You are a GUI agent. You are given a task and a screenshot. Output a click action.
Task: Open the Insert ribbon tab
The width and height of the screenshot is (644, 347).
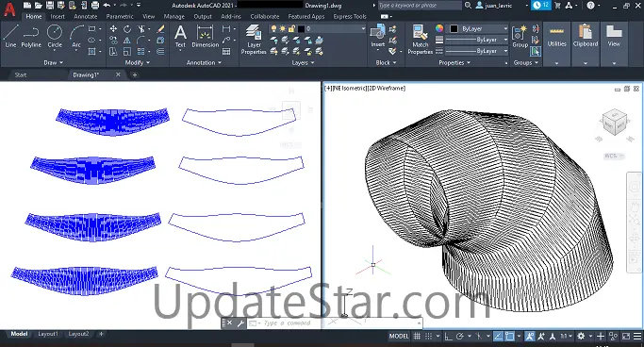pos(58,16)
